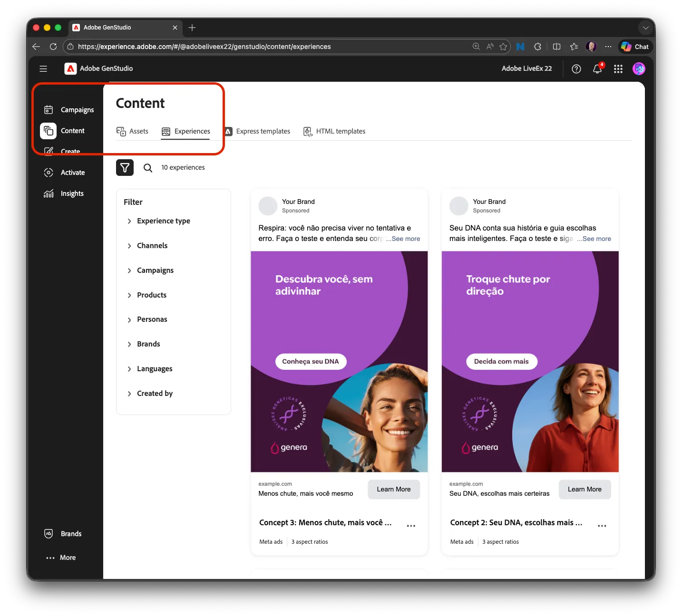Click Learn More on Concept 3 ad

(394, 489)
